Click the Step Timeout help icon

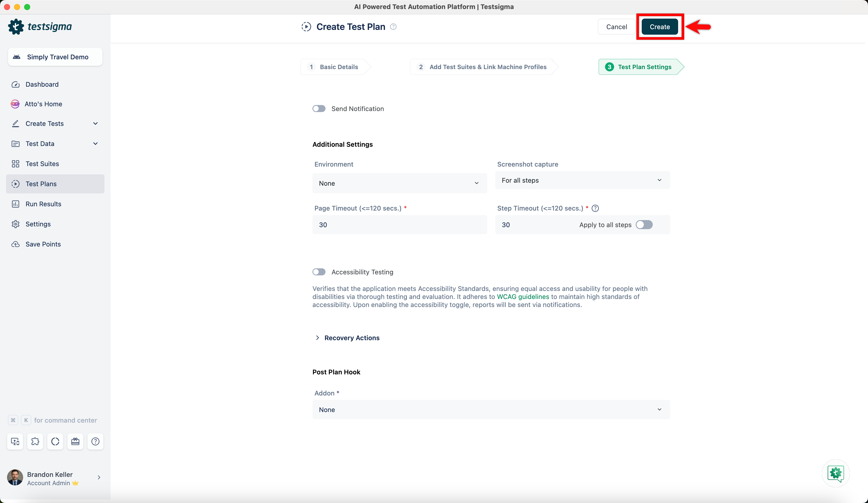(595, 208)
